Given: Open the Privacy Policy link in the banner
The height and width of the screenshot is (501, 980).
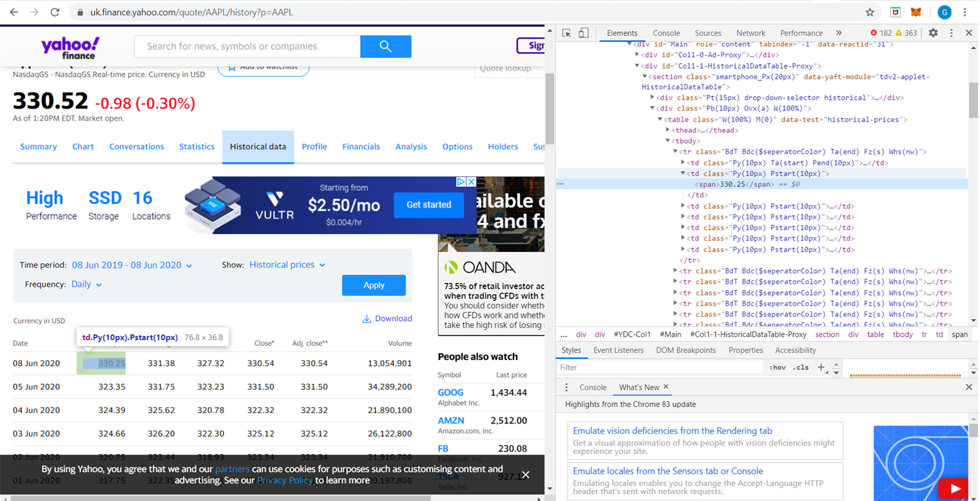Looking at the screenshot, I should pos(284,480).
